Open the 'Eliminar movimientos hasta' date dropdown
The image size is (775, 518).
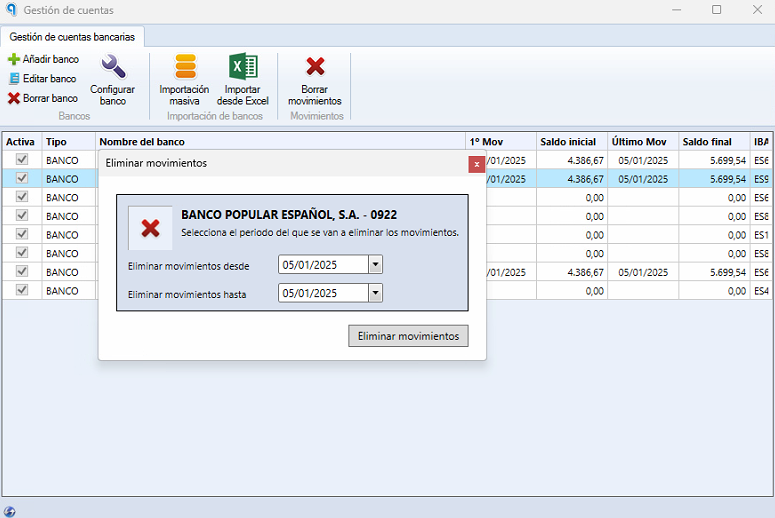pyautogui.click(x=376, y=293)
